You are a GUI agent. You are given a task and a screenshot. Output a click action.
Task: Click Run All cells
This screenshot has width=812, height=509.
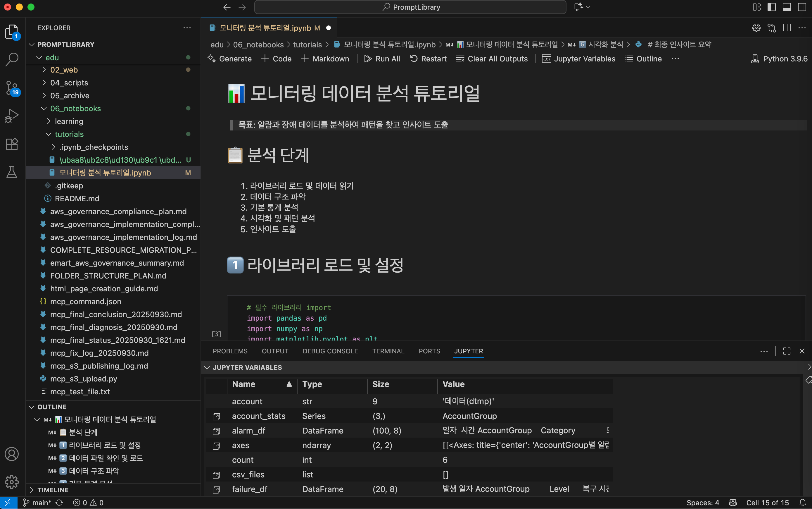click(x=382, y=59)
